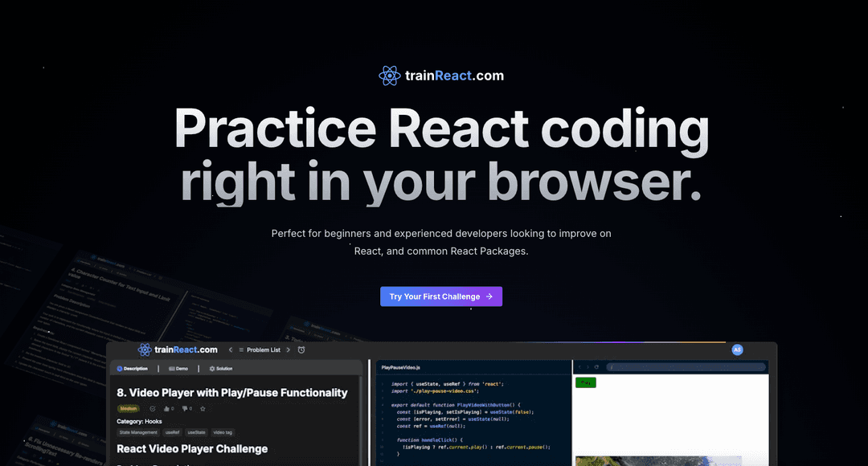
Task: Go to next problem with the right chevron
Action: (x=288, y=349)
